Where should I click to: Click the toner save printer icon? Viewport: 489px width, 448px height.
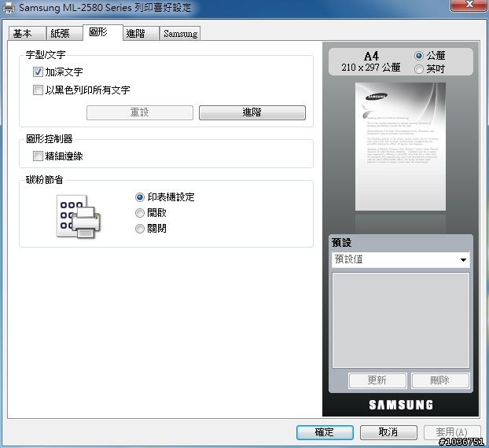pos(79,217)
